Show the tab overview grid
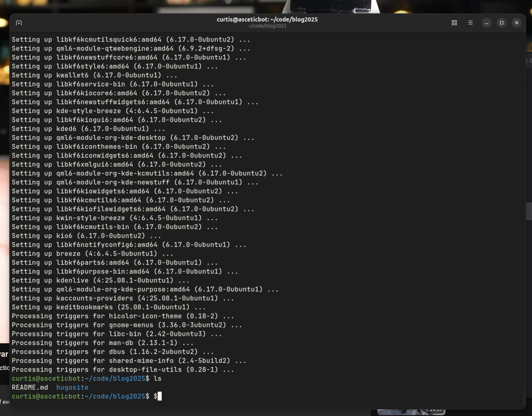 click(x=454, y=23)
